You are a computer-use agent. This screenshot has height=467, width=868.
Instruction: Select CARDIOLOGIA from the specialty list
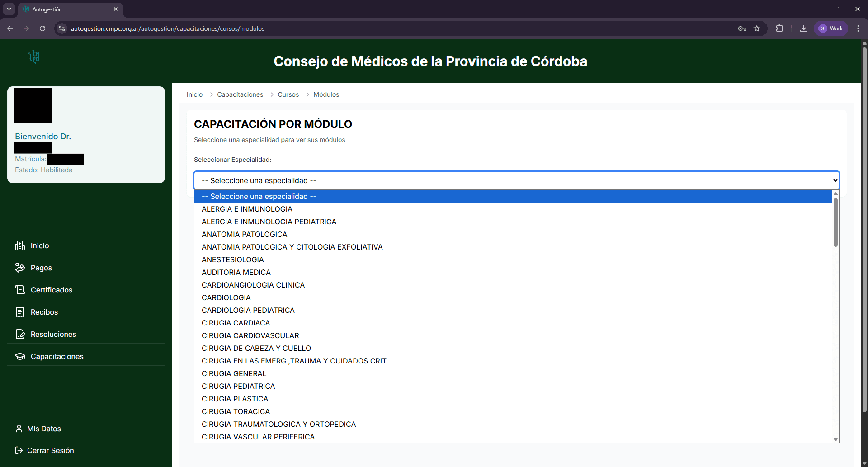tap(226, 297)
